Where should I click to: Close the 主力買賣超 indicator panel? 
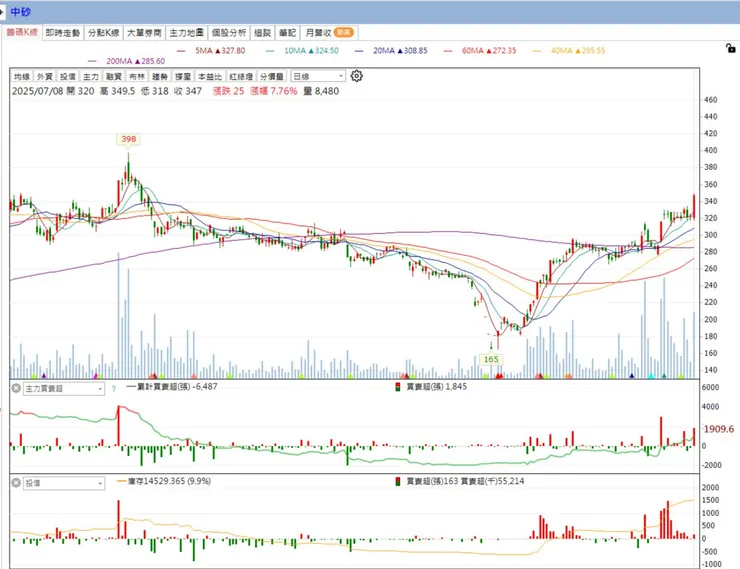[16, 388]
